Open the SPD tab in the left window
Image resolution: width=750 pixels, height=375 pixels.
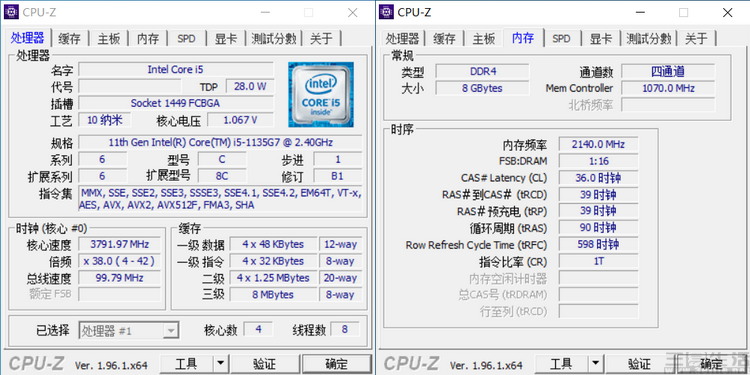tap(186, 38)
